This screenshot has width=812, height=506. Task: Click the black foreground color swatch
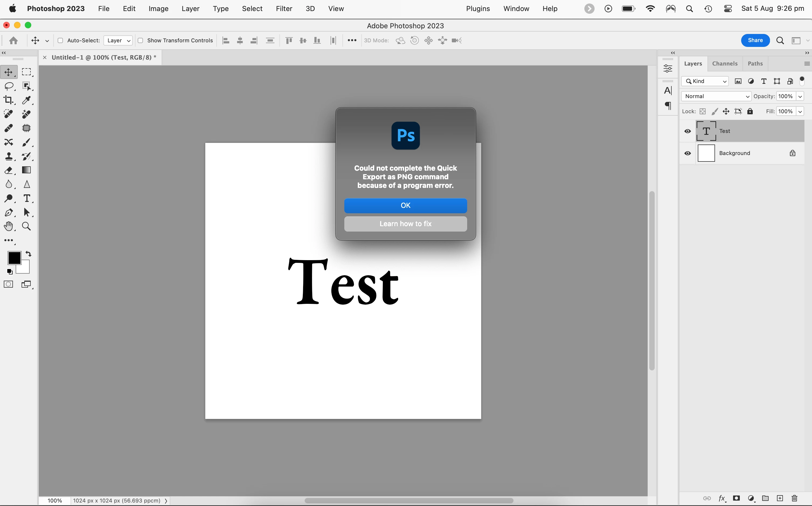14,257
